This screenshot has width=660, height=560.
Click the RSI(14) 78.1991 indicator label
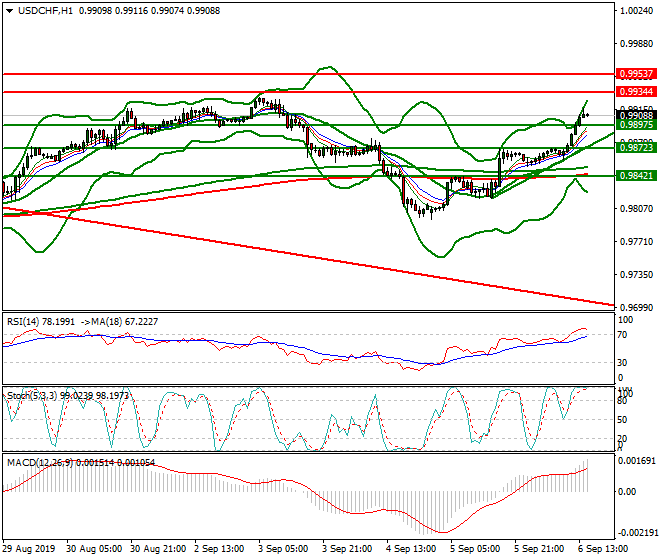(x=41, y=322)
